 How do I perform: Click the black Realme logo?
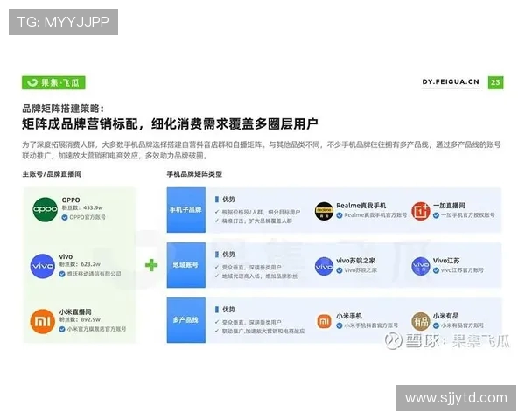click(x=324, y=211)
